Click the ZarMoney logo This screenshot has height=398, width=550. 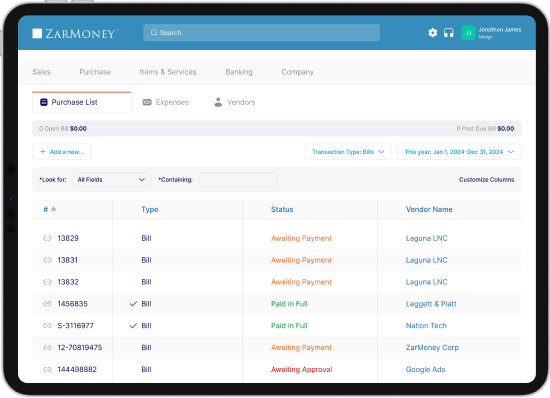pos(75,33)
